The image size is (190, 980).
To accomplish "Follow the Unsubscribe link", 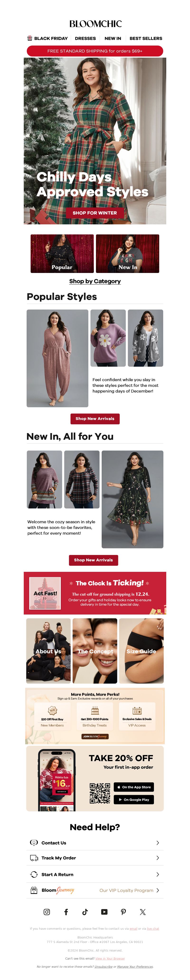I will tap(103, 967).
